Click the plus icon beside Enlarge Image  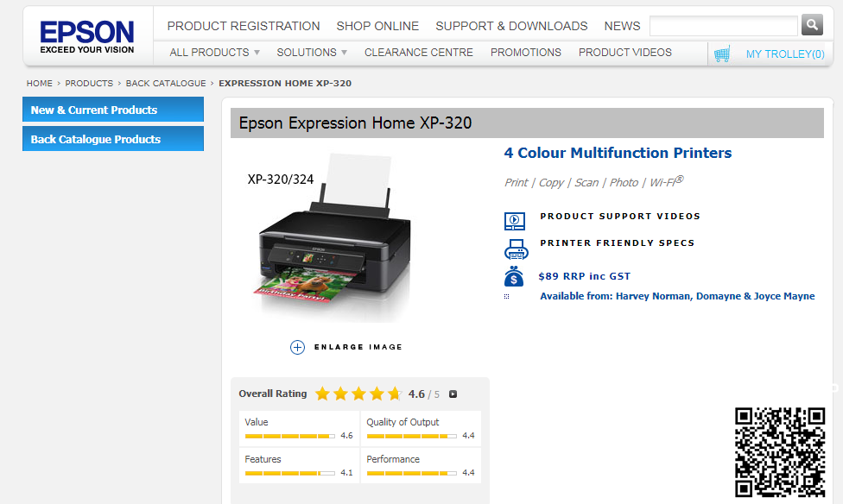pos(297,347)
